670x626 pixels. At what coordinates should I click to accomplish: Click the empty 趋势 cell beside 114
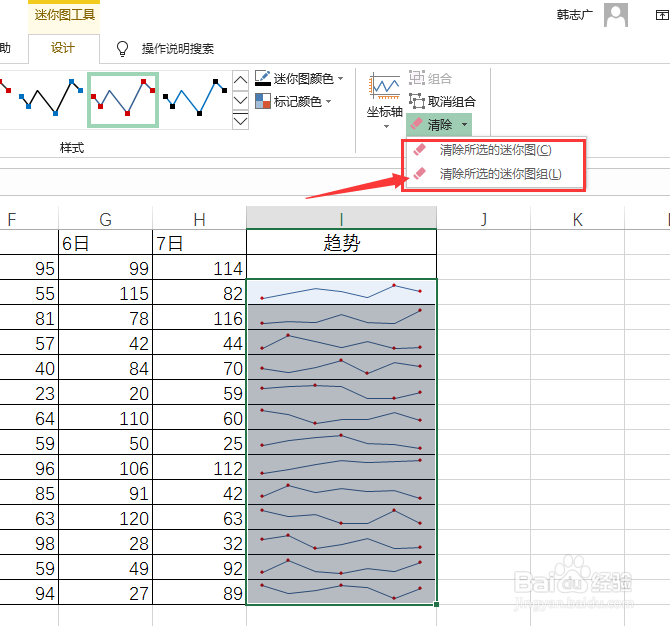pyautogui.click(x=341, y=267)
